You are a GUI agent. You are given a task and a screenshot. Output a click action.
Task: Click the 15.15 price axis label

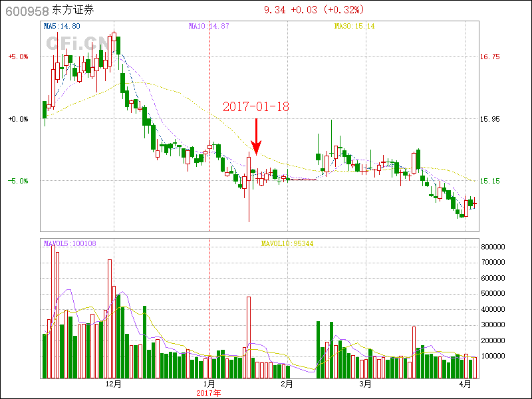tap(490, 181)
